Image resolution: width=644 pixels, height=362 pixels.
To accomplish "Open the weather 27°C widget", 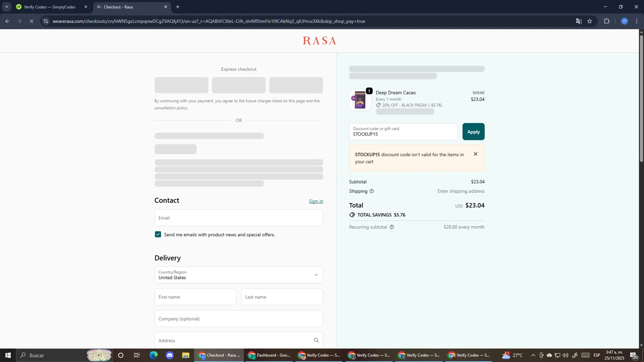I will (513, 355).
